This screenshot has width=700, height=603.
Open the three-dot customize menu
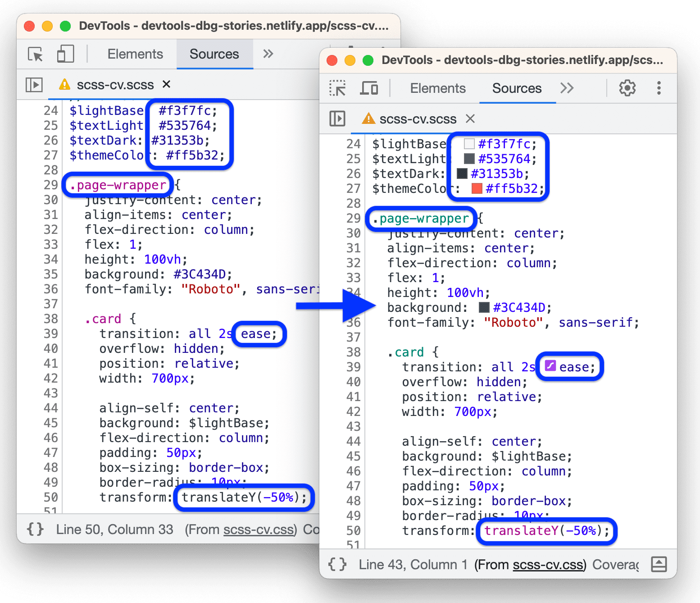click(x=660, y=88)
